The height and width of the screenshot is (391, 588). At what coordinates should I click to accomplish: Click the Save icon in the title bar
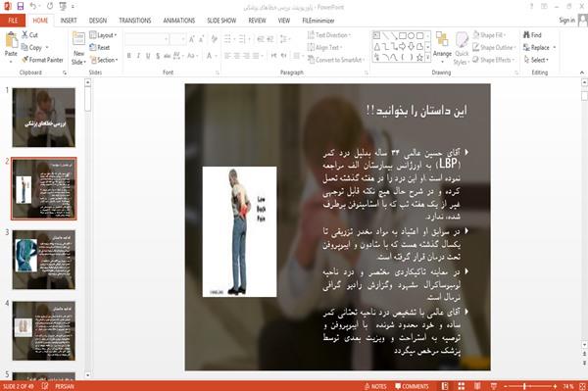point(21,6)
